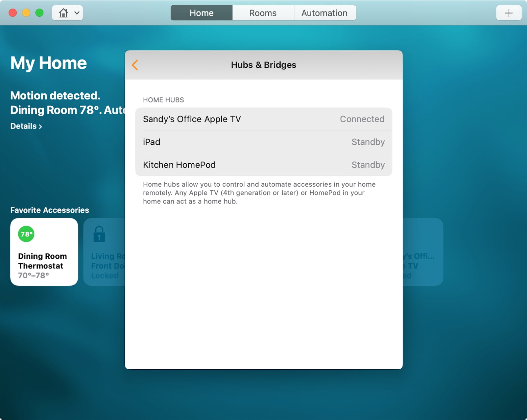Select the iPad home hub row

coord(263,142)
